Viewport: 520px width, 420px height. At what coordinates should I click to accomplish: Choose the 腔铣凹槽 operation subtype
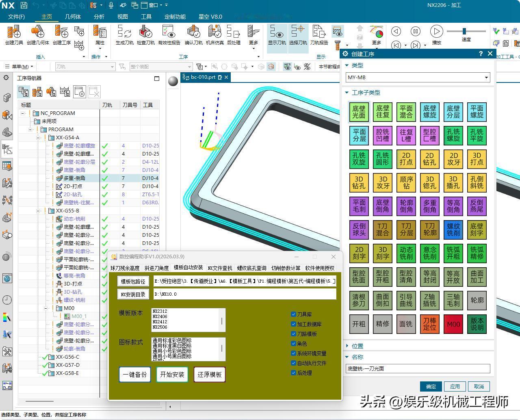click(x=382, y=136)
